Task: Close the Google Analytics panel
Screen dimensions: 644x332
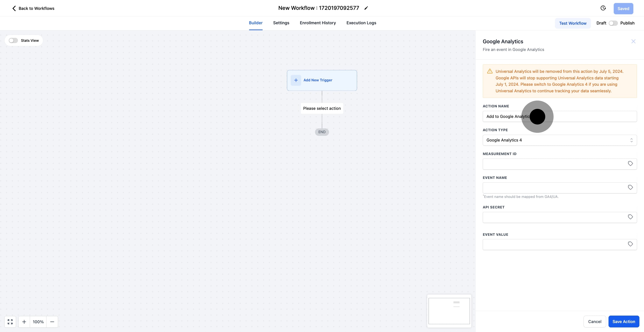Action: (x=633, y=41)
